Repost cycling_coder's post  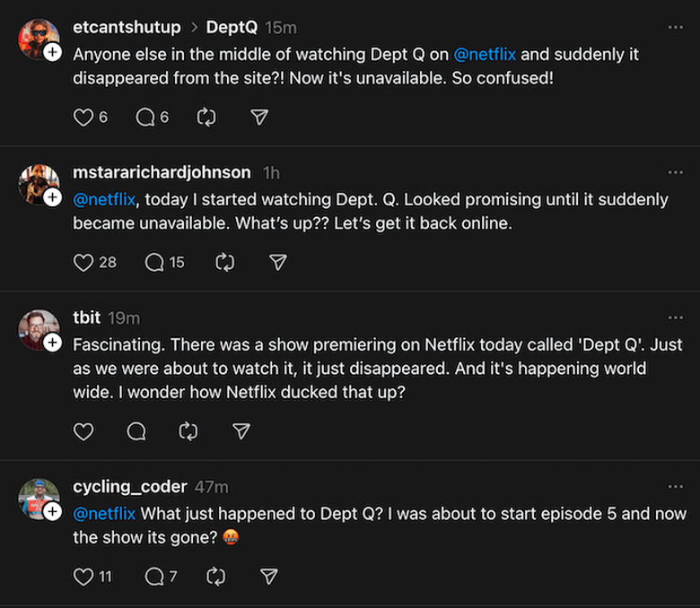216,577
